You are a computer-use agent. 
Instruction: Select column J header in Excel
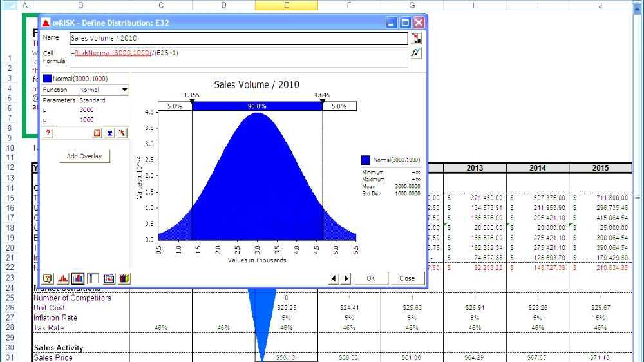pyautogui.click(x=600, y=5)
